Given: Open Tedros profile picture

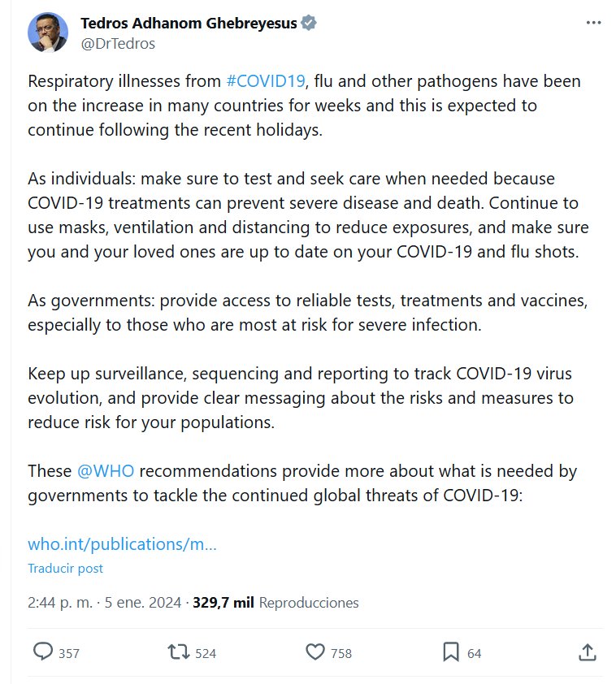Looking at the screenshot, I should point(48,32).
